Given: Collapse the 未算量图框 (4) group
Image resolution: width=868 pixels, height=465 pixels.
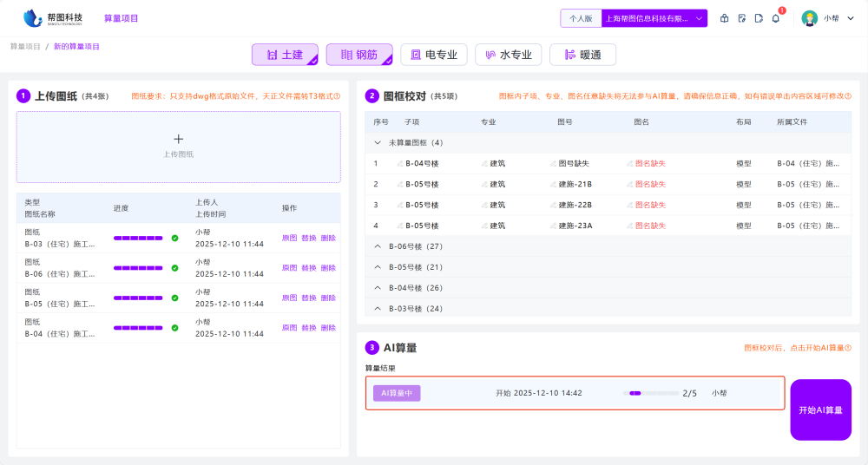Looking at the screenshot, I should [378, 142].
